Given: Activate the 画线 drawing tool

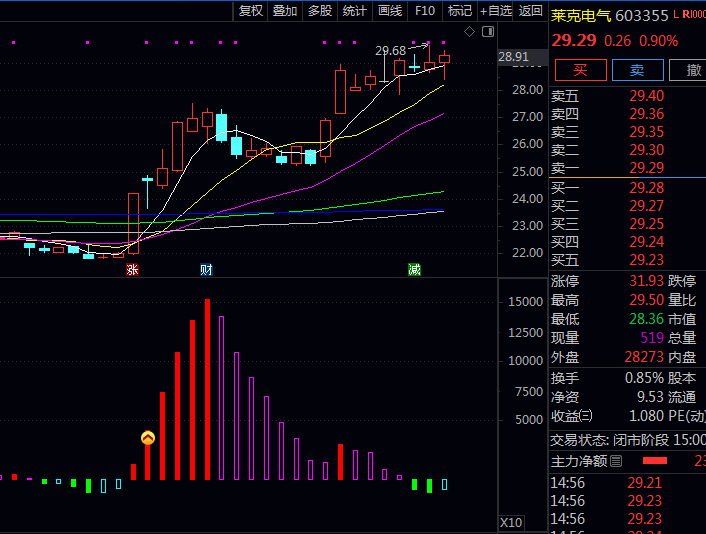Looking at the screenshot, I should (390, 11).
